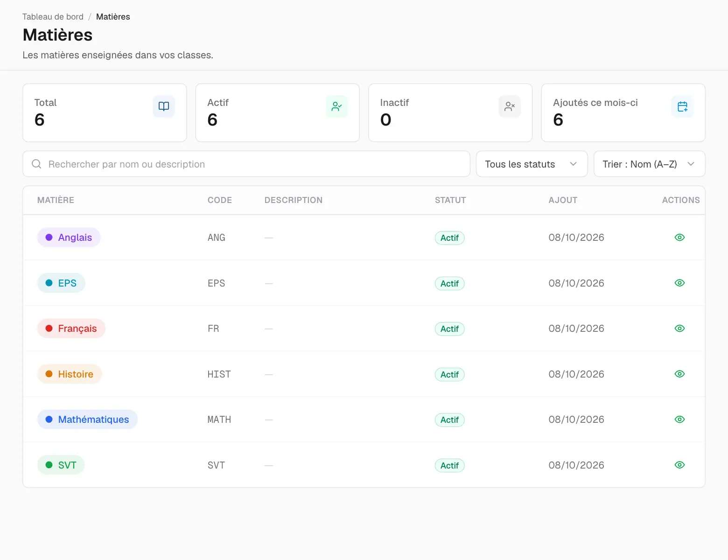Screen dimensions: 728x560
Task: Click the EPS subject badge
Action: coord(61,283)
